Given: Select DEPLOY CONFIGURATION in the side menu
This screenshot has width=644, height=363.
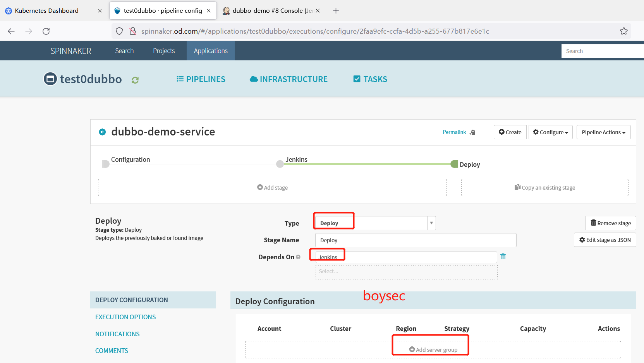Looking at the screenshot, I should (153, 300).
